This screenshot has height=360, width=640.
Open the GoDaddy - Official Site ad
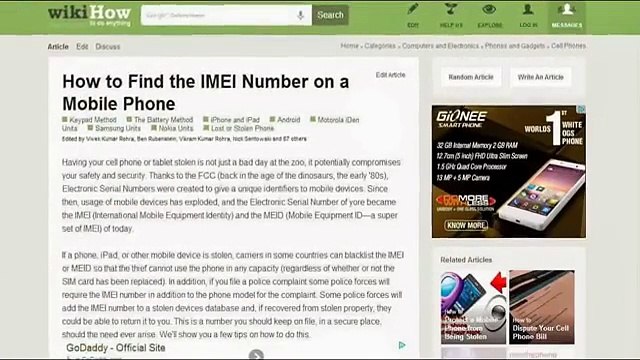click(116, 348)
